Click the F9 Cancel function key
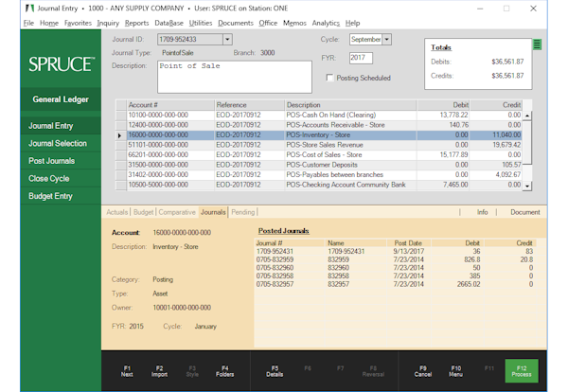The height and width of the screenshot is (392, 568). (423, 371)
